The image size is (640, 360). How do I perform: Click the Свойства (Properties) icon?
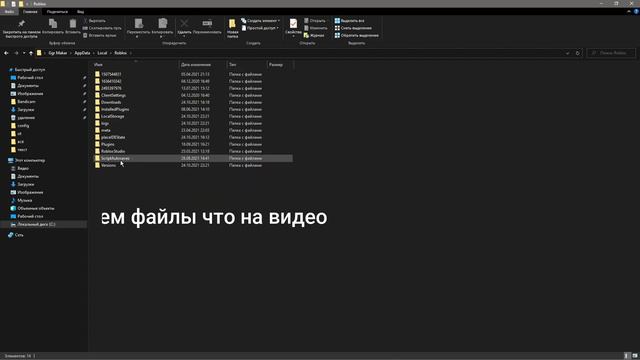(293, 27)
